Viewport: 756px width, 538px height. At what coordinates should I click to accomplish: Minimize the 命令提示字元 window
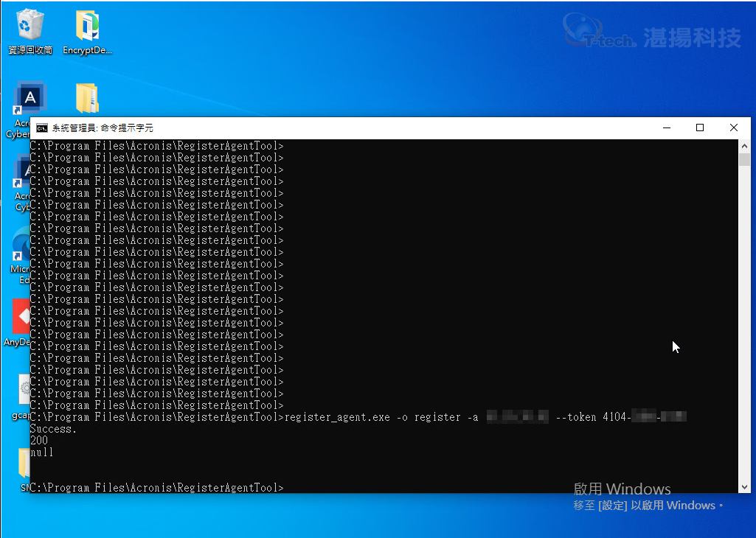pyautogui.click(x=667, y=127)
